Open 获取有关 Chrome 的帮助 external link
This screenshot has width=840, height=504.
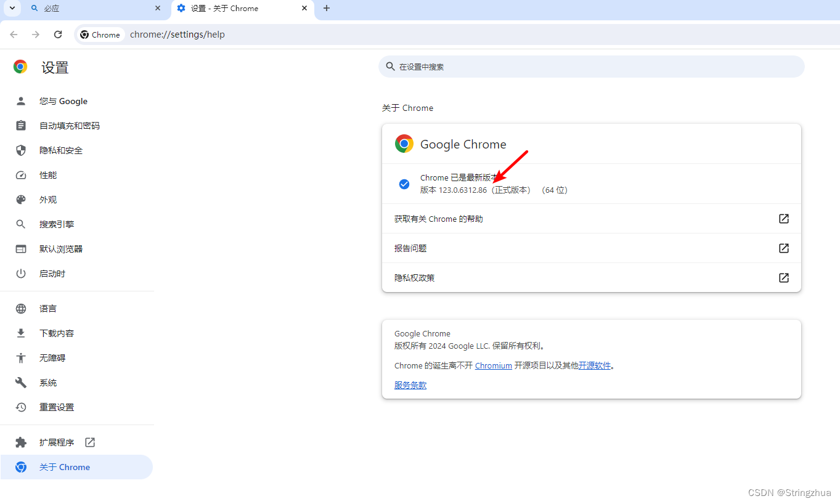point(783,218)
